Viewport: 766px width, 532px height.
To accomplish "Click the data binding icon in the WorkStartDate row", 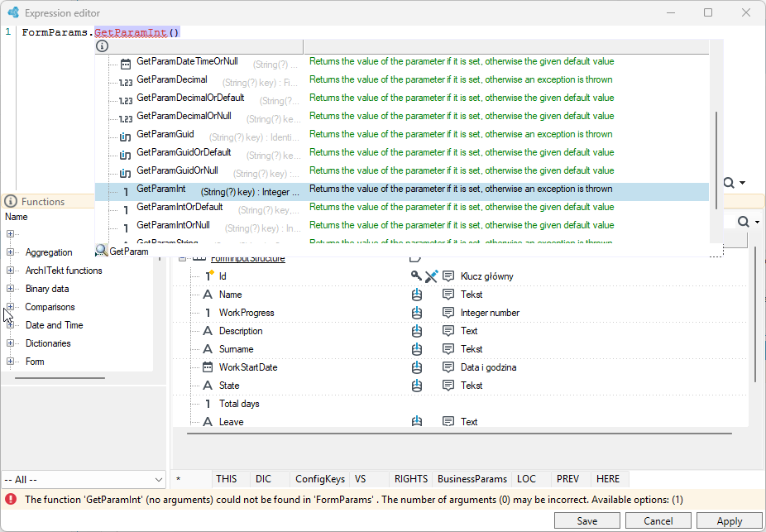I will click(x=417, y=367).
